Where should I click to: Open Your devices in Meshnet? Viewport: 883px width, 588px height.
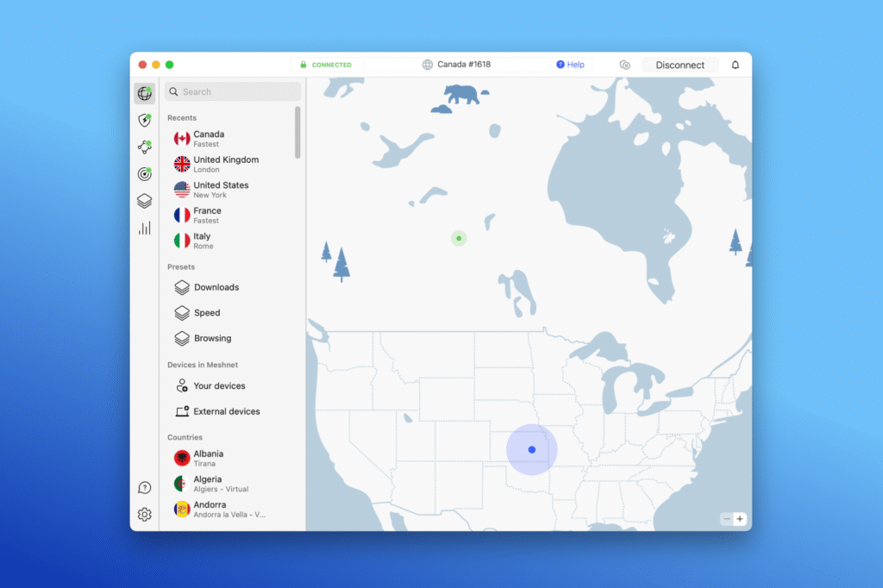click(x=219, y=386)
